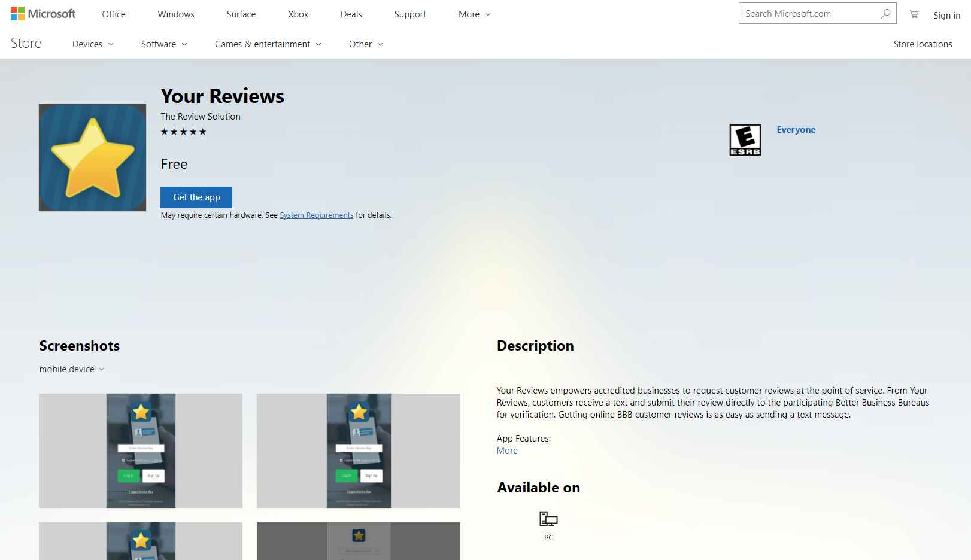Expand the More dropdown in top nav

(475, 14)
